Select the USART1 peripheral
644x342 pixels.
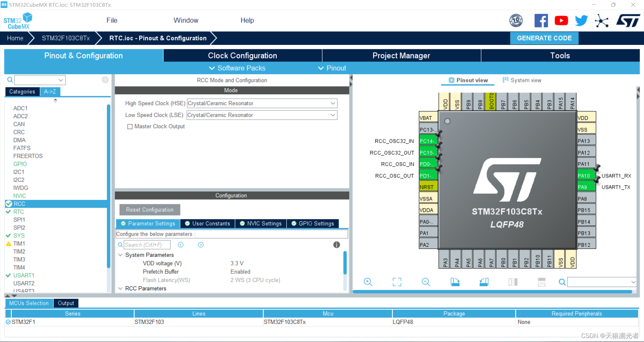[23, 275]
